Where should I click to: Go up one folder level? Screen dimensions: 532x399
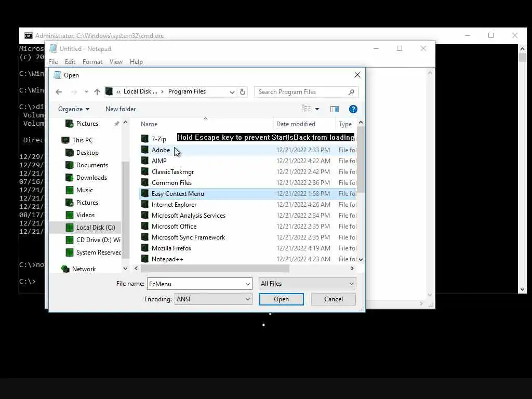point(97,92)
